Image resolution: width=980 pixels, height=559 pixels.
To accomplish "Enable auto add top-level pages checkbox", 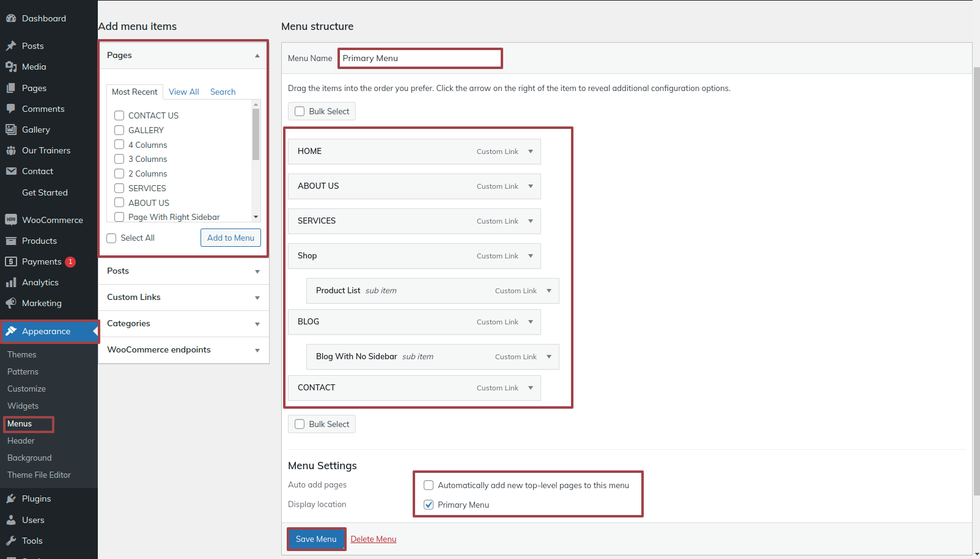I will pyautogui.click(x=429, y=485).
